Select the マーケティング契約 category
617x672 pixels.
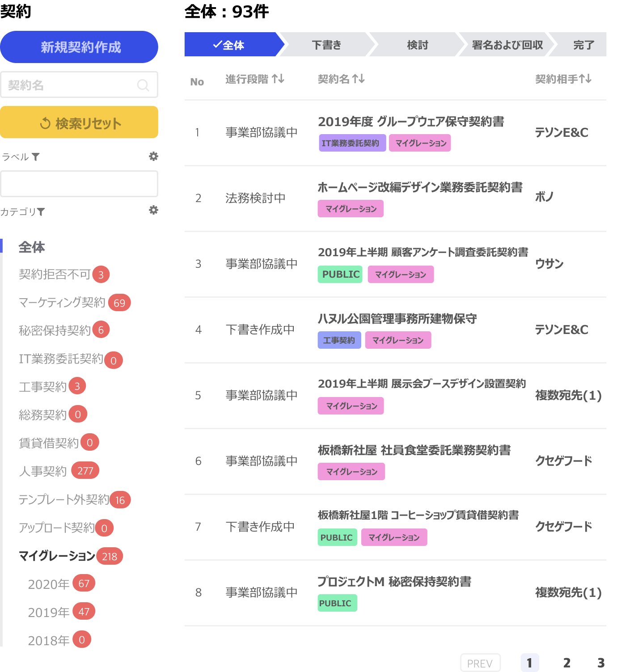click(x=62, y=302)
